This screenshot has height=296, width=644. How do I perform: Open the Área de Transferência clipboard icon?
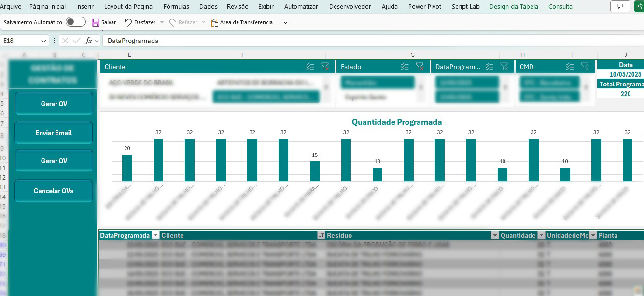(215, 22)
